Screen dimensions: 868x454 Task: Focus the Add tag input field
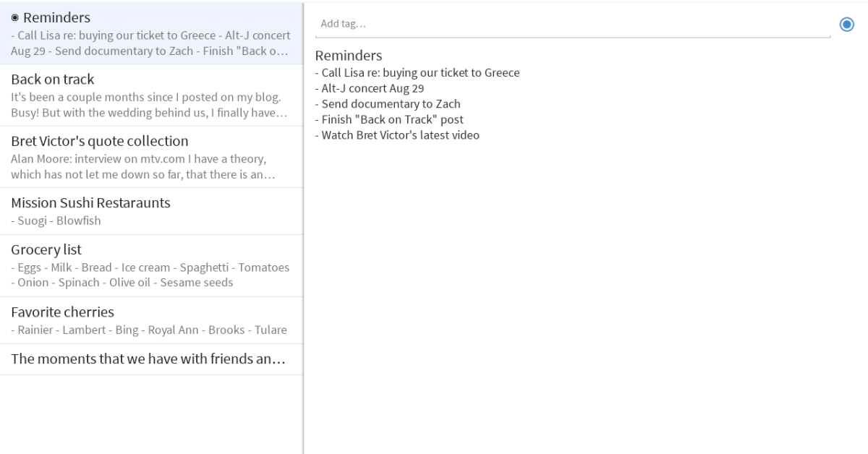(x=571, y=24)
